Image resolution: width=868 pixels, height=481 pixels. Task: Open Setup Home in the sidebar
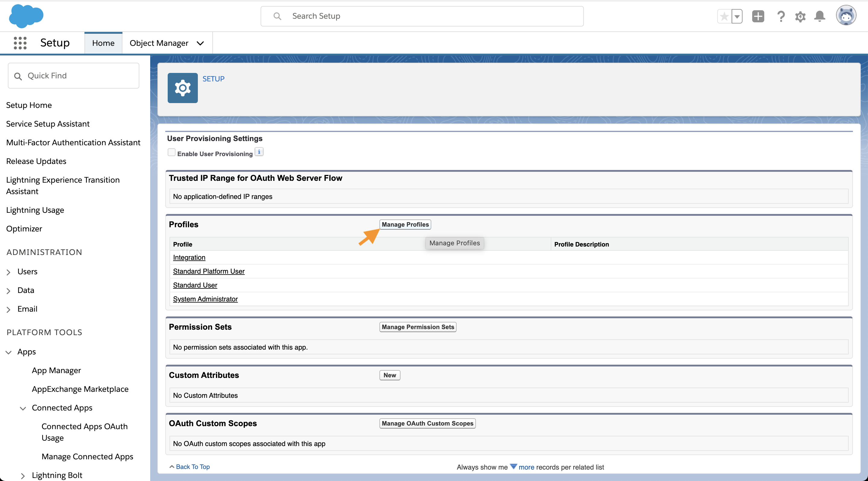click(29, 105)
